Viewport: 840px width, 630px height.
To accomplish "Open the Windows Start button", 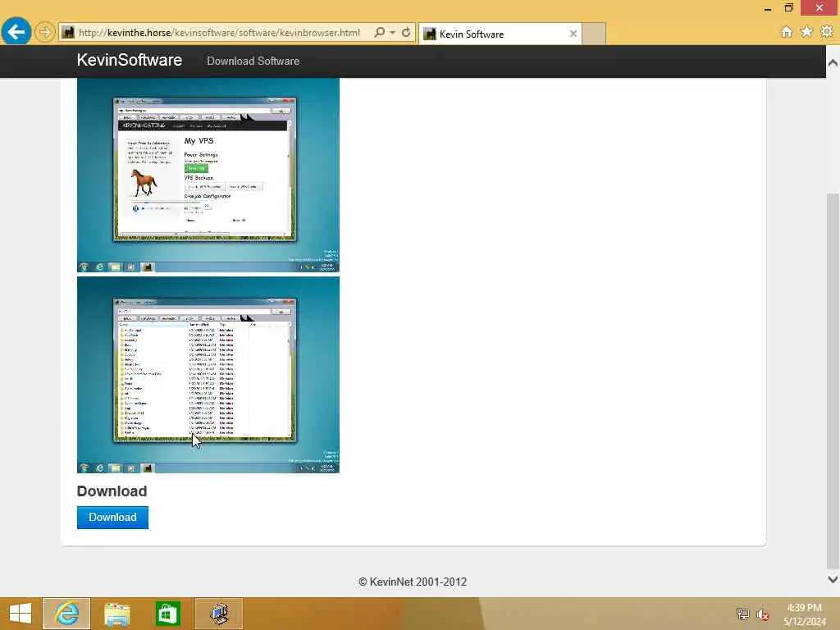I will tap(21, 614).
